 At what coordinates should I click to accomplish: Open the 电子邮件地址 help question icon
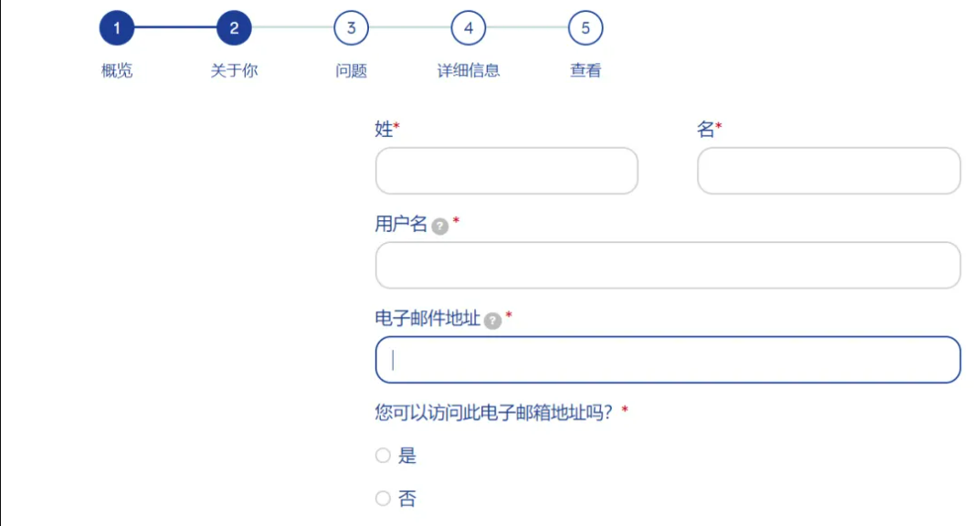[x=492, y=321]
